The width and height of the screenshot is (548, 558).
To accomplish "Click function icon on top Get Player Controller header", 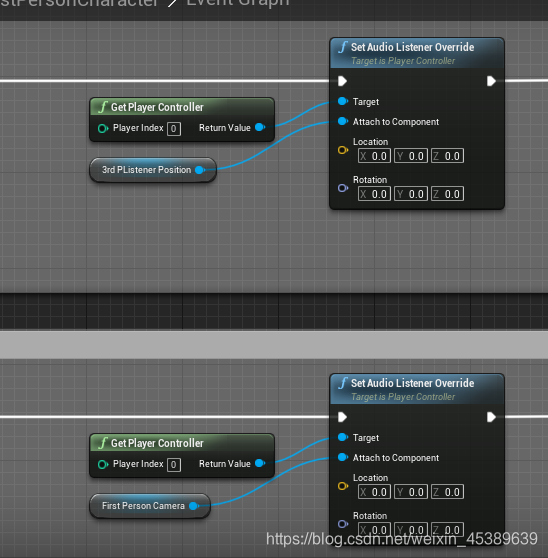I will tap(103, 107).
